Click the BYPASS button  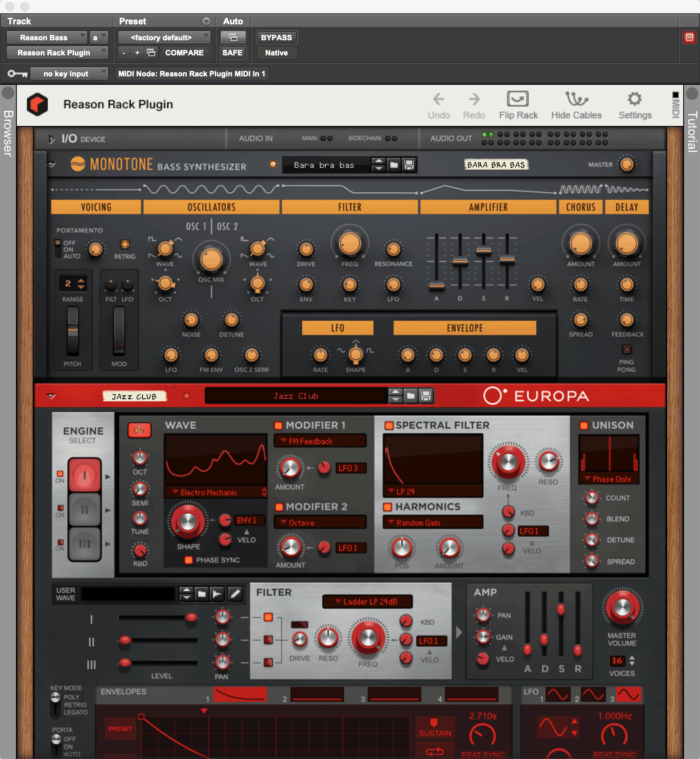[276, 37]
